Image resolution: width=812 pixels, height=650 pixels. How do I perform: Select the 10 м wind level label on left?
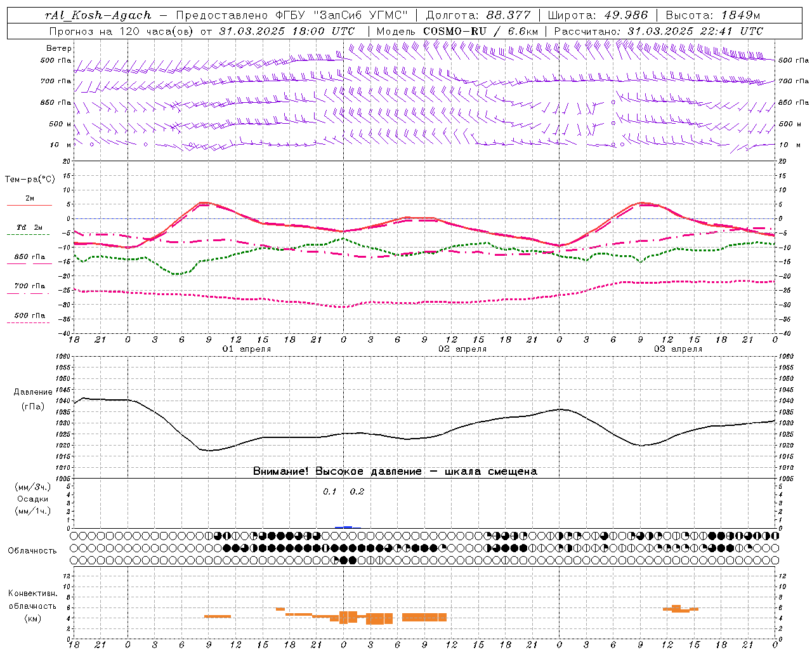pos(60,145)
